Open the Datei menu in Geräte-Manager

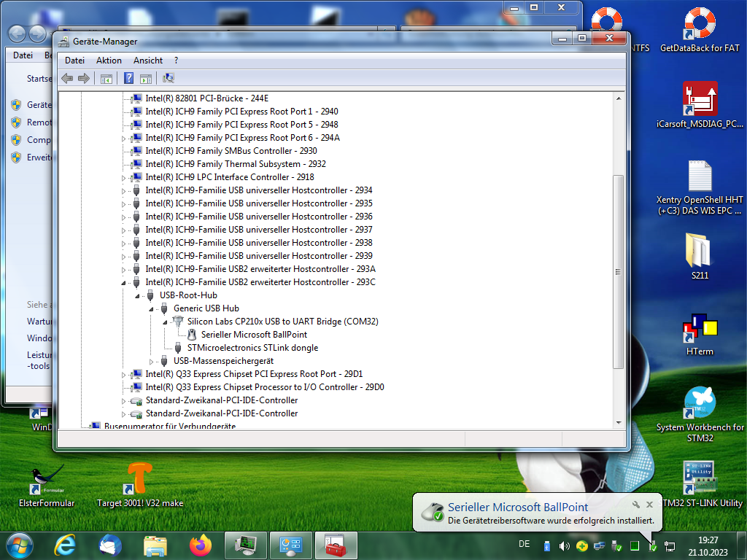click(75, 61)
